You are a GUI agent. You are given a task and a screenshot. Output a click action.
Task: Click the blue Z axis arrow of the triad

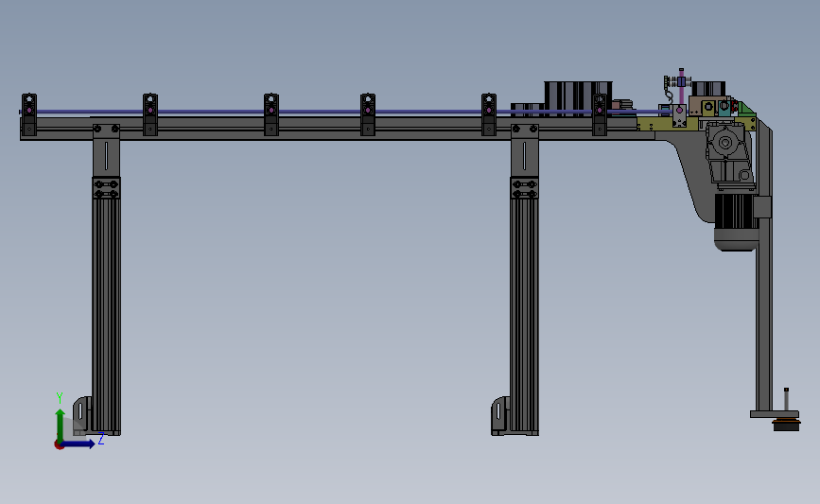(79, 443)
